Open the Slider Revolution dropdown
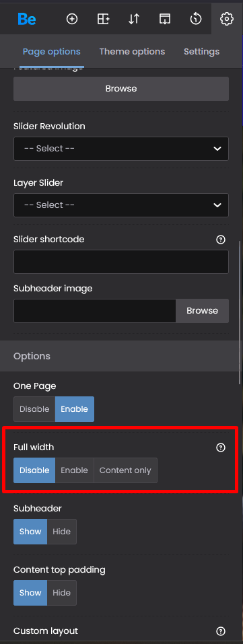Screen dimensions: 243x644 (121, 149)
